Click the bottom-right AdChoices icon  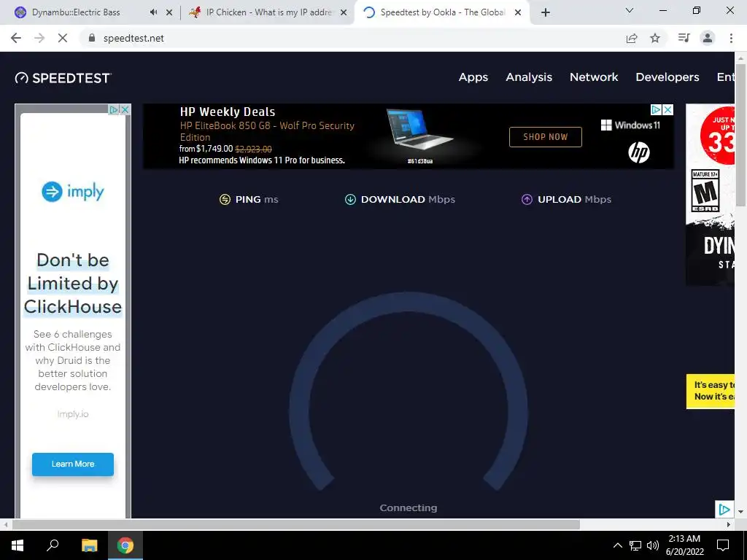point(724,510)
